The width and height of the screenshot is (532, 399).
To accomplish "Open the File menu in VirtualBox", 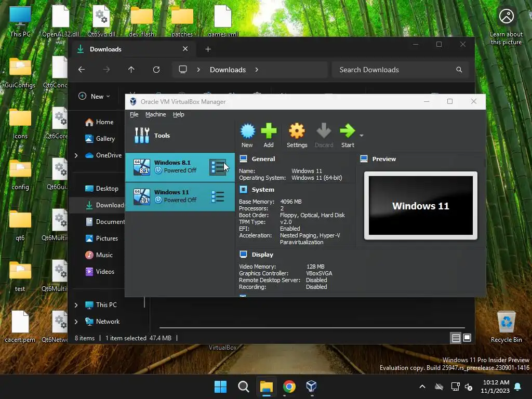I will (x=134, y=114).
